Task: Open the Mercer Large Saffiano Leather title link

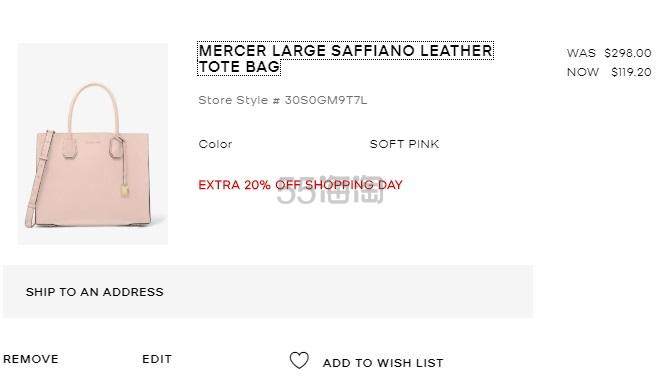Action: click(x=345, y=58)
